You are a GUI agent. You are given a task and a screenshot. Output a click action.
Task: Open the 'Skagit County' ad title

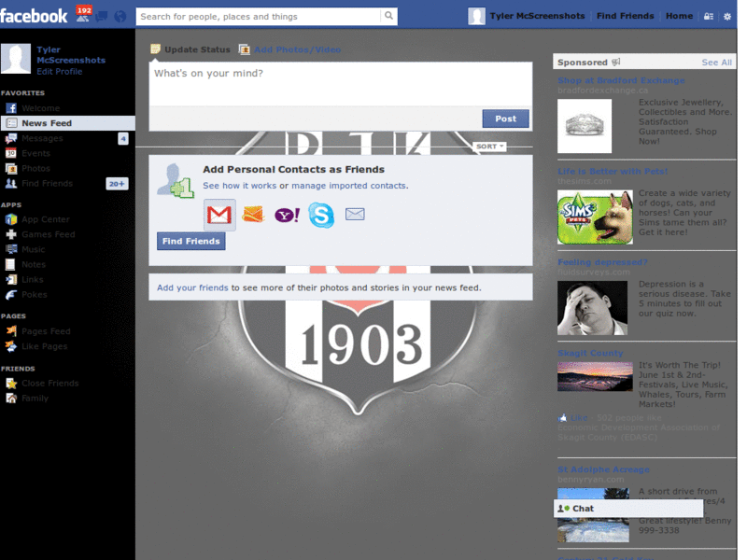tap(590, 354)
